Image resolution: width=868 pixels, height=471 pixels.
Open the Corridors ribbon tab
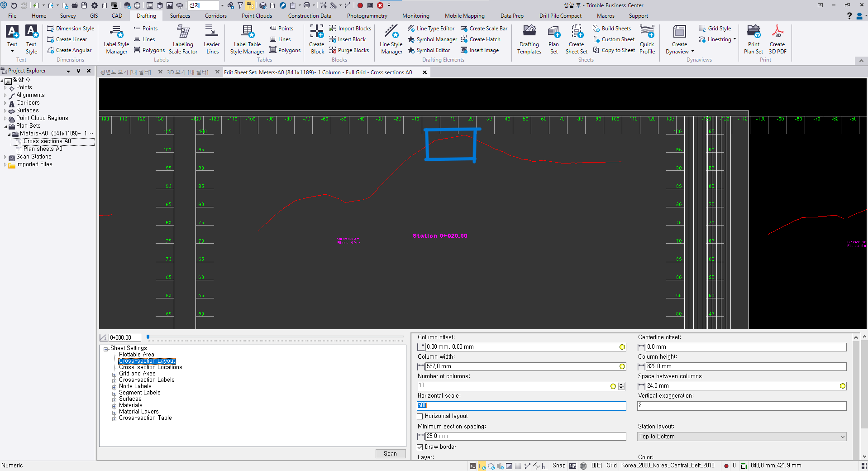tap(215, 16)
